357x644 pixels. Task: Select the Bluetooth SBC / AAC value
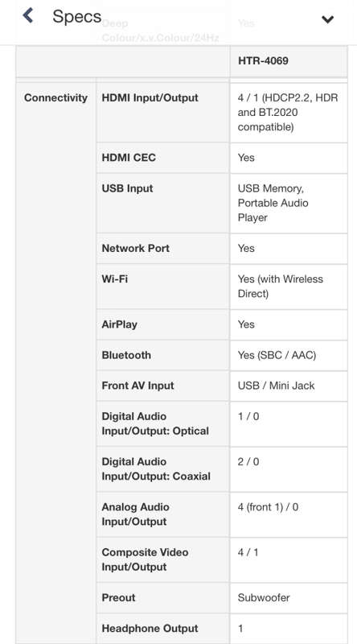(x=277, y=355)
